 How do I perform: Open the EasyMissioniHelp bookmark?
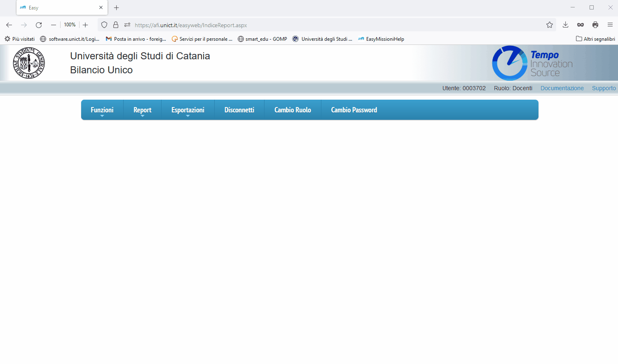point(381,39)
